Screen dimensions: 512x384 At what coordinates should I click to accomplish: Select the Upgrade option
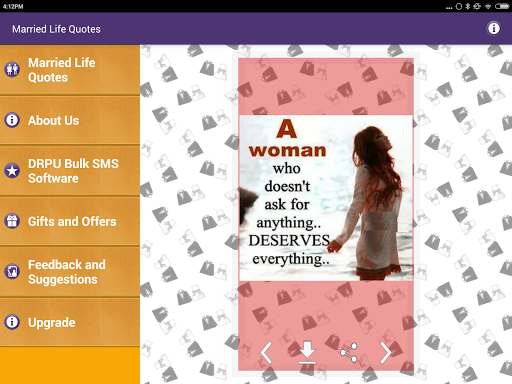pyautogui.click(x=70, y=322)
